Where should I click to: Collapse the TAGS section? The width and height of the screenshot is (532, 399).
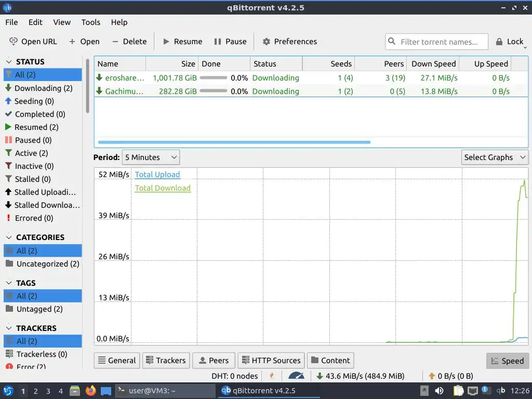(x=9, y=283)
